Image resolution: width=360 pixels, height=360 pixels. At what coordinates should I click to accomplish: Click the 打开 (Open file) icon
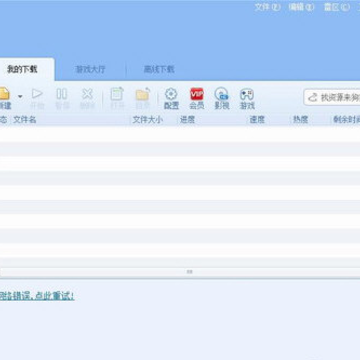pos(117,94)
